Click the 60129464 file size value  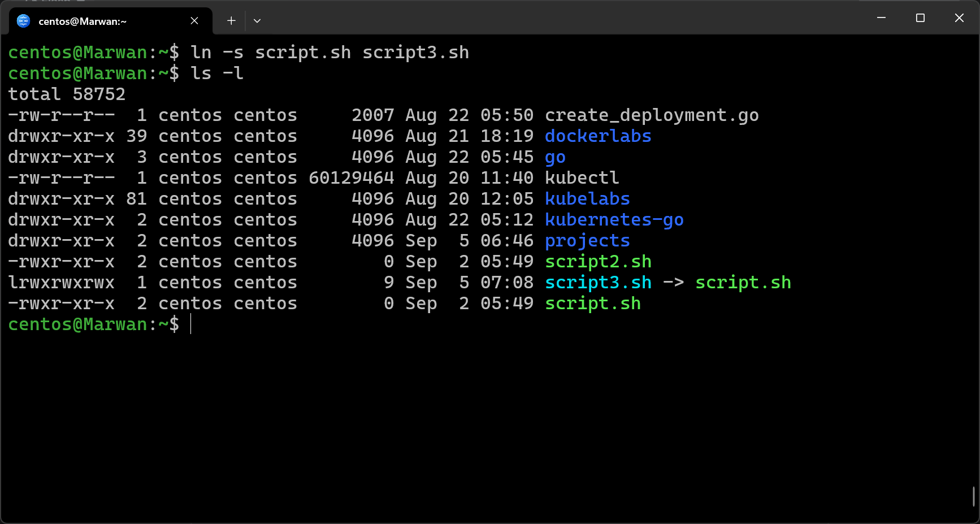click(x=352, y=178)
